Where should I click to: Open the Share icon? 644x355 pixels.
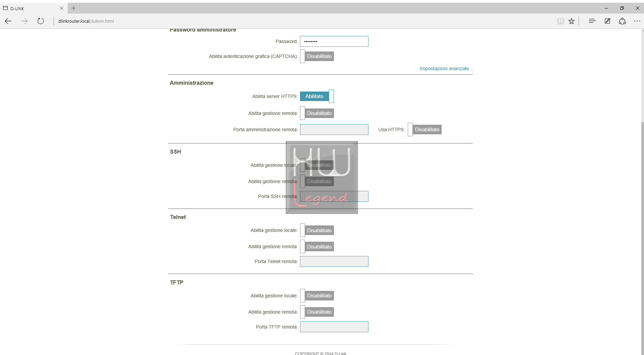coord(622,21)
